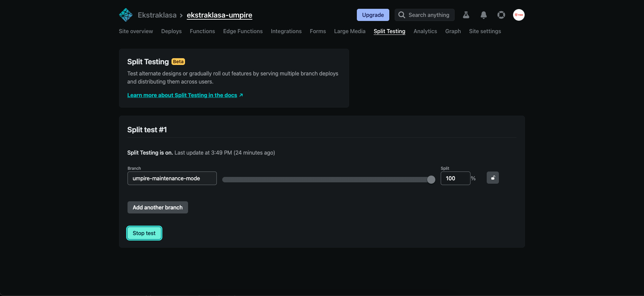Open Netlify Labs flask icon
644x296 pixels.
tap(466, 15)
